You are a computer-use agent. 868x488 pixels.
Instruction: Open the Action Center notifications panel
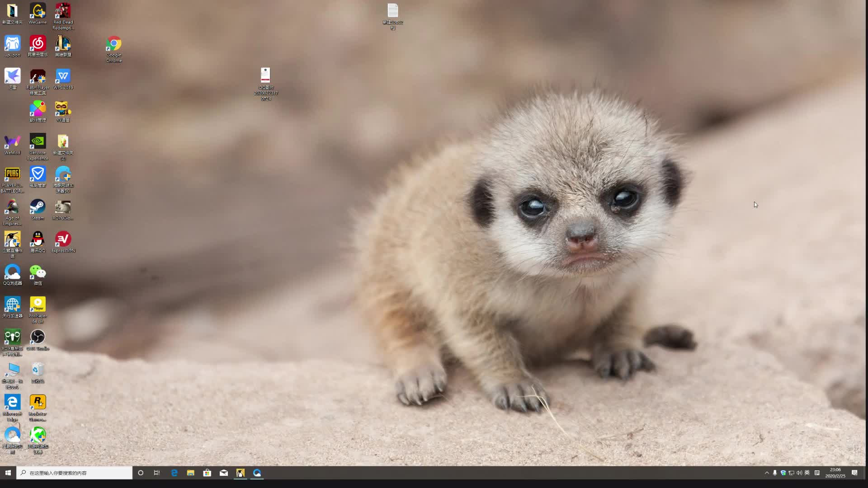(854, 473)
